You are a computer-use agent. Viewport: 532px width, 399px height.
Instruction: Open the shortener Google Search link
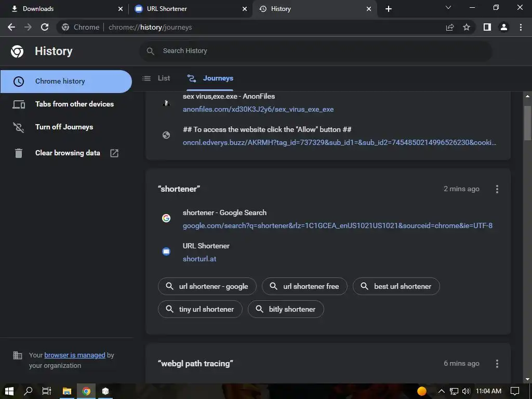pyautogui.click(x=338, y=225)
